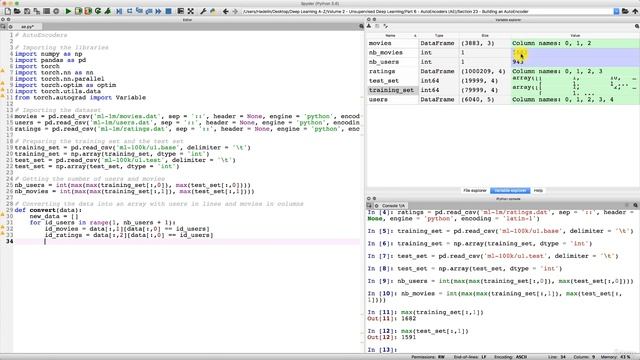Click on the 'def convert(data):' line
The height and width of the screenshot is (360, 640).
click(48, 210)
